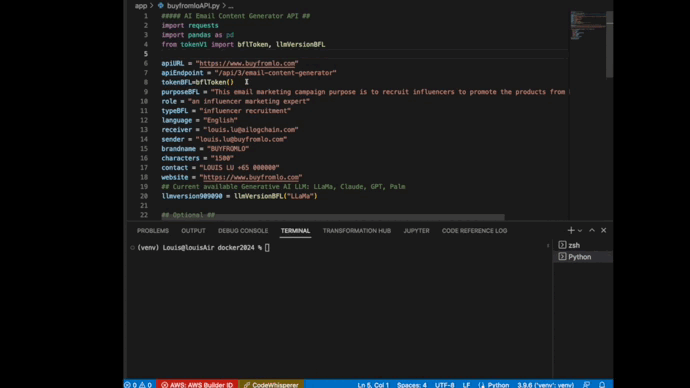The width and height of the screenshot is (690, 388).
Task: Click the "from tokenV1 import" line
Action: tap(243, 44)
